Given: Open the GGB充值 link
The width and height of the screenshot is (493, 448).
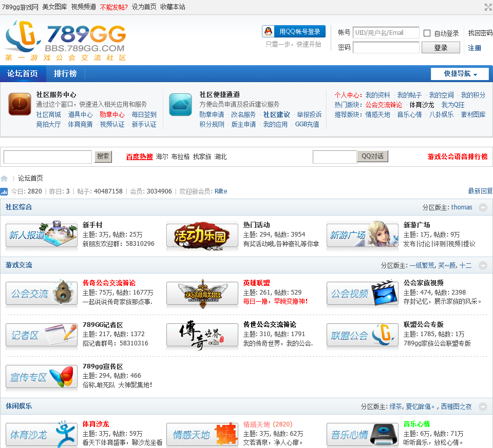Looking at the screenshot, I should pyautogui.click(x=307, y=124).
